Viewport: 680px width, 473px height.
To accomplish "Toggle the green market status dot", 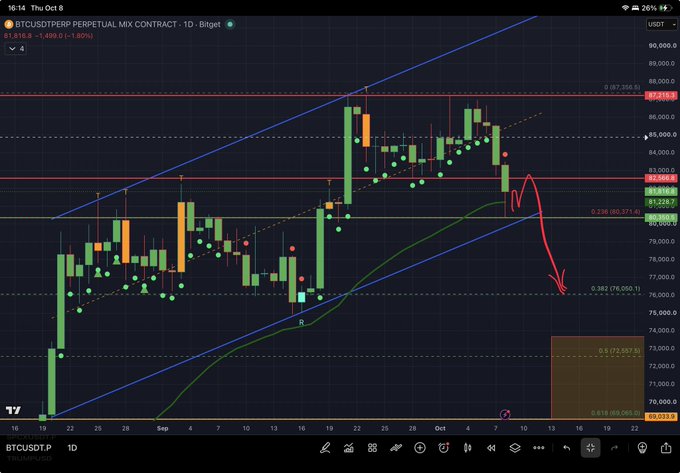I will click(230, 25).
